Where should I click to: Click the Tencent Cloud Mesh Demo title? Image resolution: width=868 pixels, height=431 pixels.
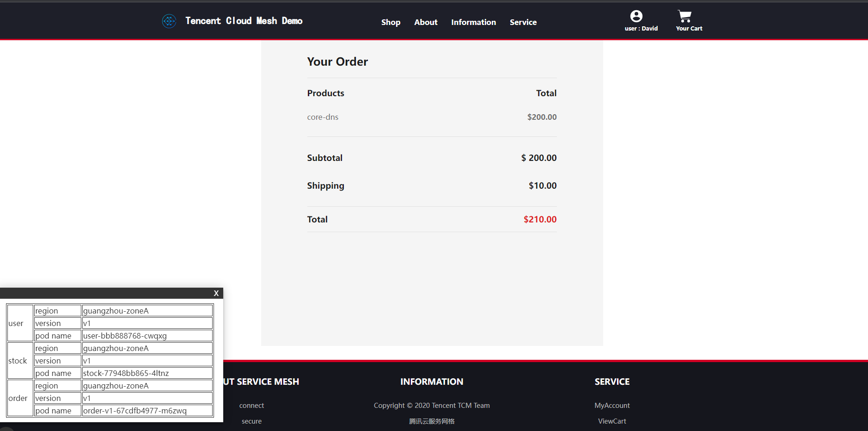(244, 21)
